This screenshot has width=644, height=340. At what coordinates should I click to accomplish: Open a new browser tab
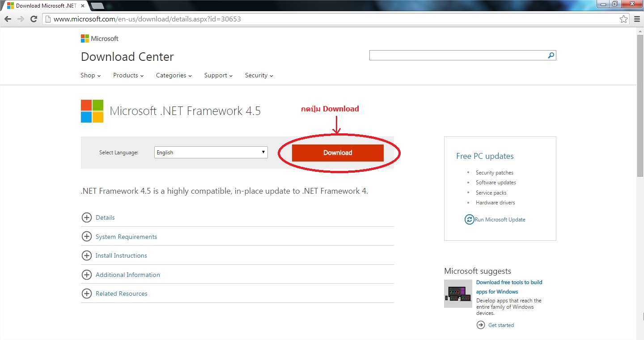click(97, 6)
